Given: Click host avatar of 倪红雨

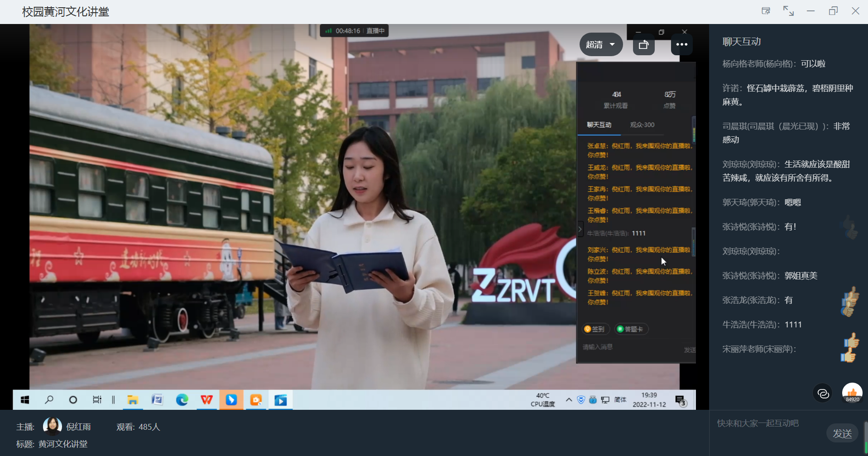Looking at the screenshot, I should pos(52,427).
